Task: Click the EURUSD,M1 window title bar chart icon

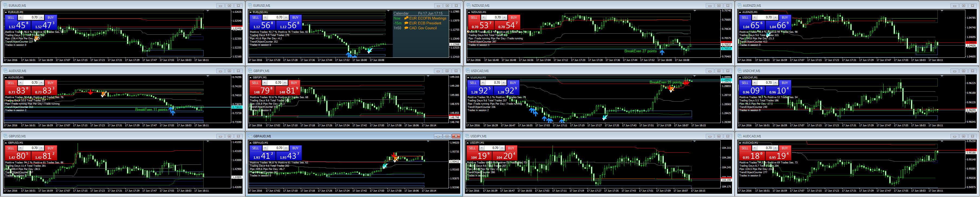Action: tap(250, 6)
